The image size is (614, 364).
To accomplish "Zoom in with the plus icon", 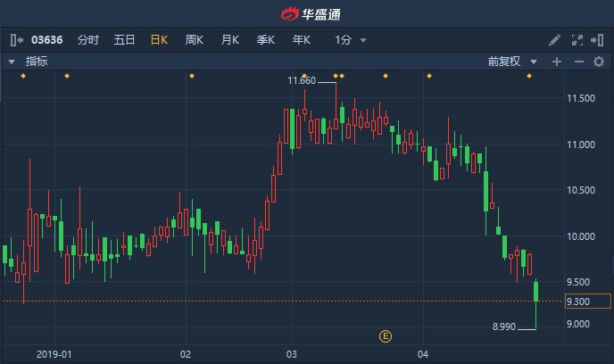I will pos(557,62).
